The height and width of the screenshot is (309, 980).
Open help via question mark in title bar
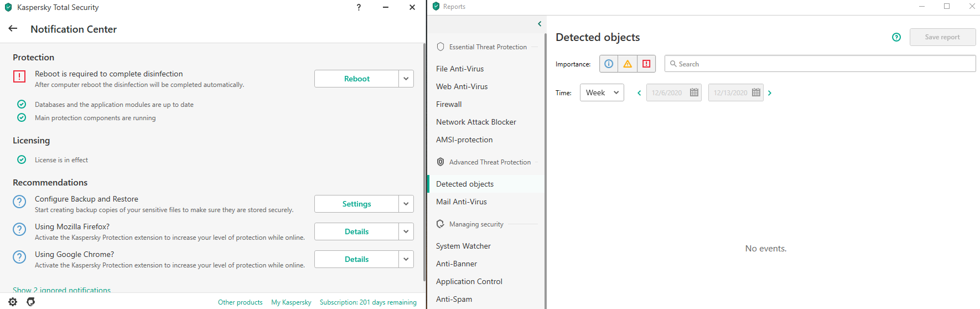coord(359,7)
